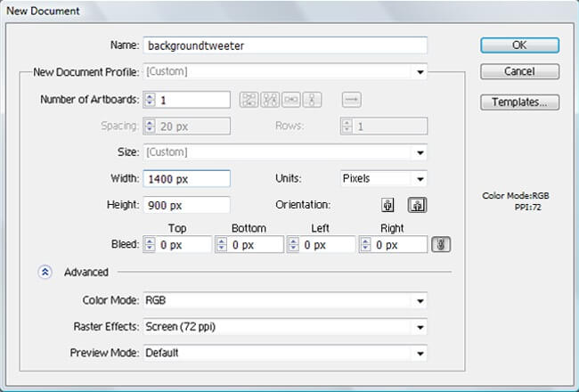Expand the Raster Effects dropdown
Viewport: 579px width, 392px height.
(419, 327)
